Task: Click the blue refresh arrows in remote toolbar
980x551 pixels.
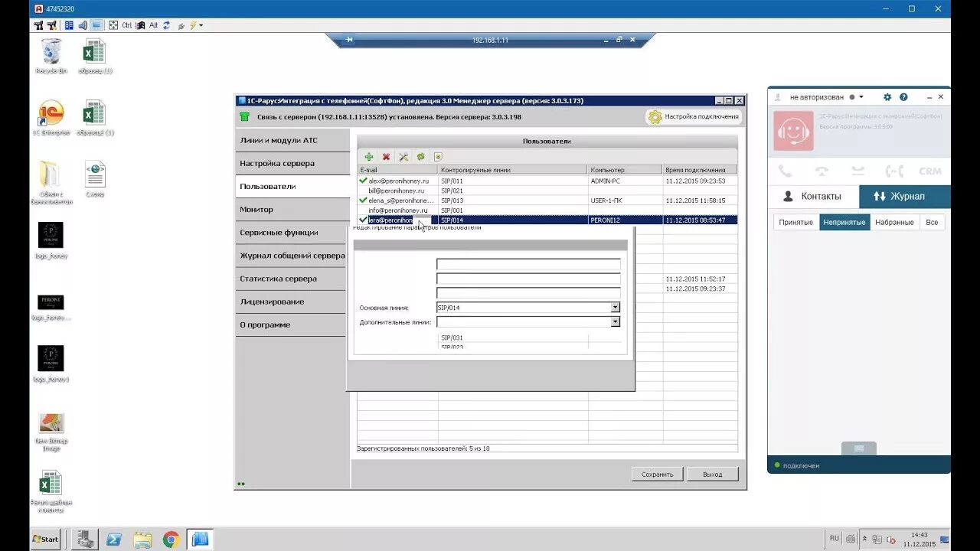Action: click(x=166, y=25)
